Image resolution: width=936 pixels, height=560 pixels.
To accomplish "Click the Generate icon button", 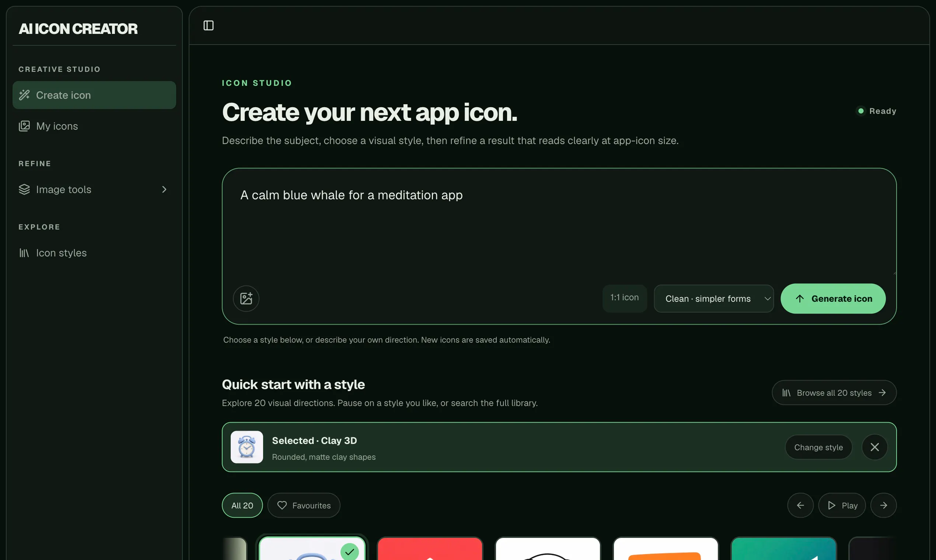I will pos(833,298).
